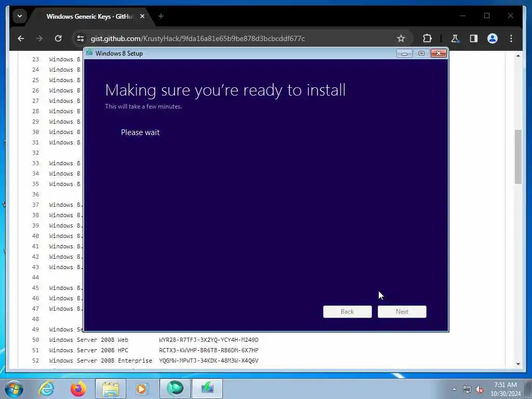Click the Next button in Windows 8 Setup
This screenshot has height=399, width=532.
[x=402, y=312]
